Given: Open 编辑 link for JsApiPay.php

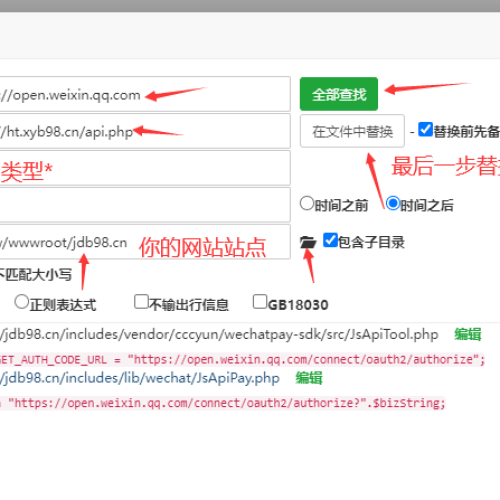Looking at the screenshot, I should point(309,378).
